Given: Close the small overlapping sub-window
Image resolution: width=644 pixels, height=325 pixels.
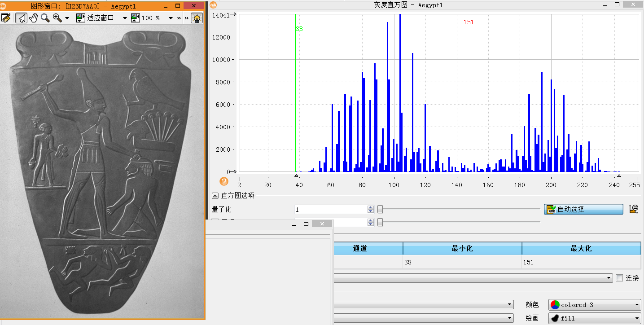Looking at the screenshot, I should [x=322, y=224].
